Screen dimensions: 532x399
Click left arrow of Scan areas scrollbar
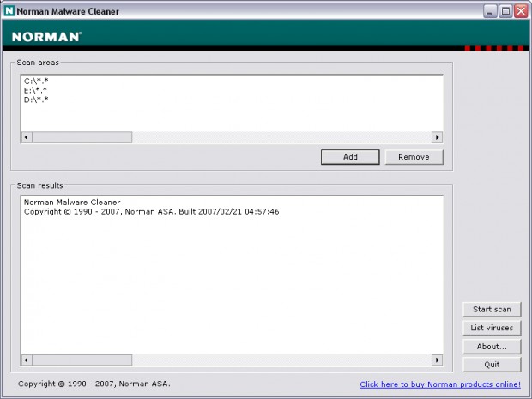27,137
